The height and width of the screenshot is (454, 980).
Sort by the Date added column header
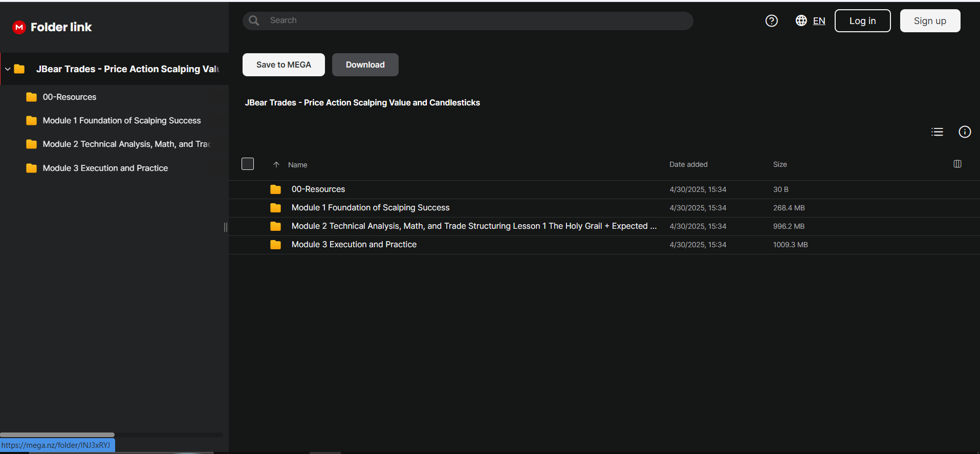click(688, 164)
